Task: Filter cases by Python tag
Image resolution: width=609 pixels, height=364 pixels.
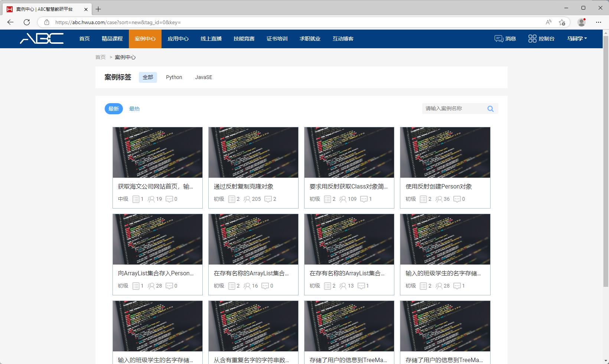Action: [x=174, y=77]
